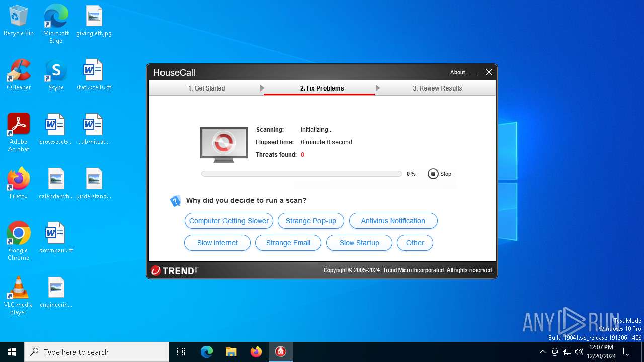Open Adobe Acrobat desktop shortcut
The height and width of the screenshot is (362, 644).
(x=19, y=133)
